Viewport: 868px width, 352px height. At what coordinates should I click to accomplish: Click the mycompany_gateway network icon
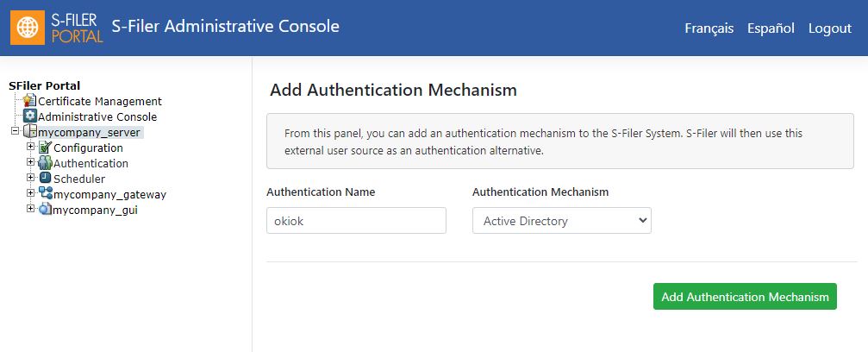point(46,194)
